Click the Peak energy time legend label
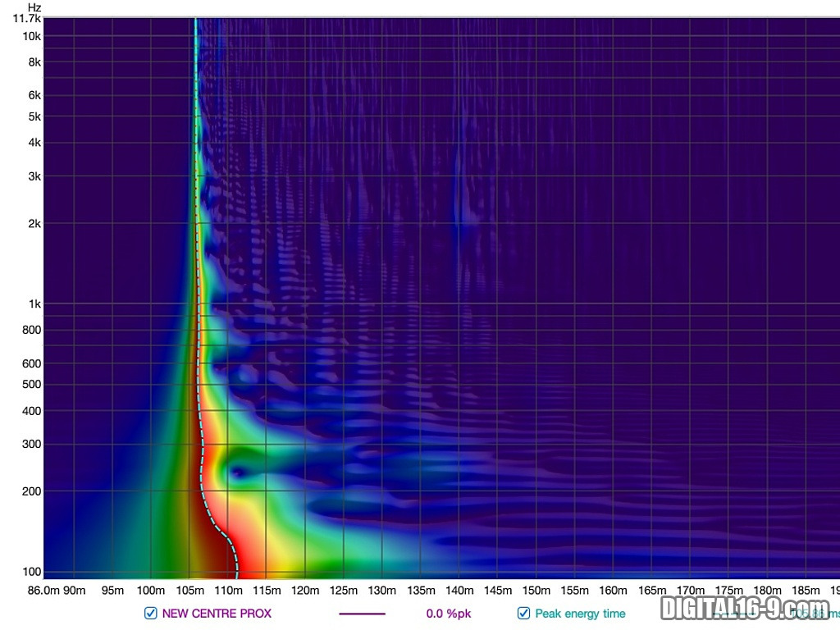The width and height of the screenshot is (840, 630). click(580, 614)
